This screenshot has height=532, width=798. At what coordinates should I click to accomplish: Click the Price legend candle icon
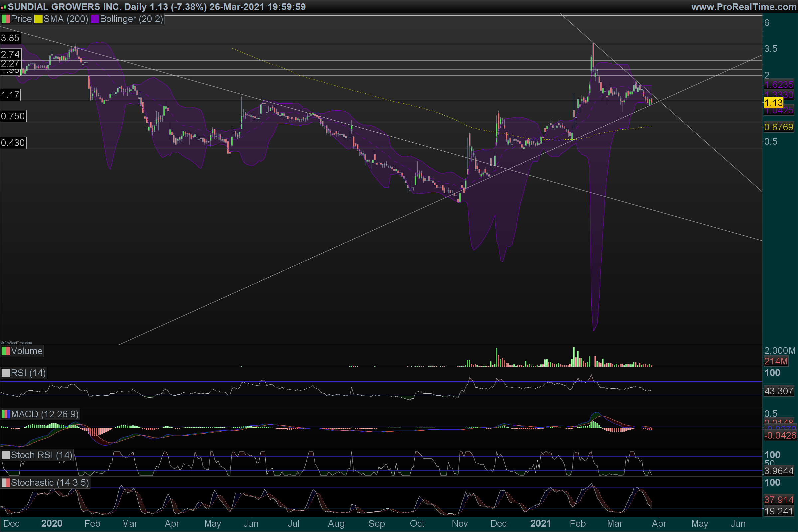[5, 19]
